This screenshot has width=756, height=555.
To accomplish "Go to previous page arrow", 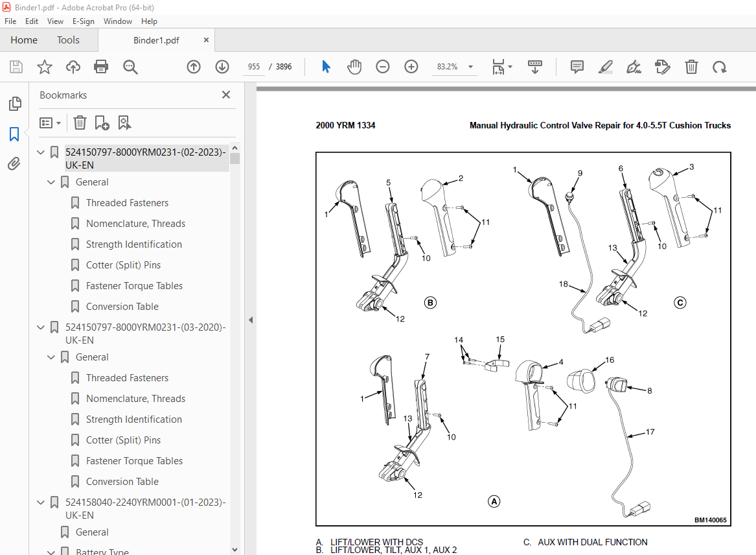I will [193, 67].
